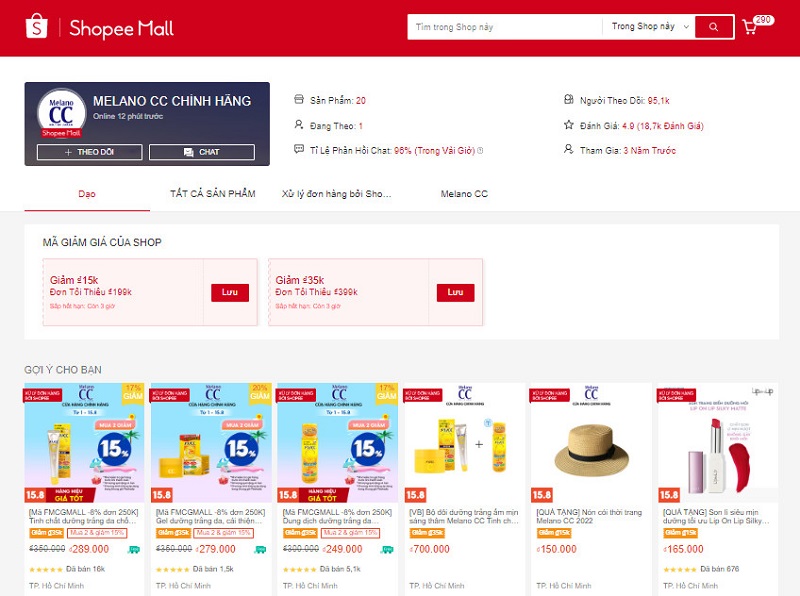Open the Lip On Lip lipstick product thumbnail
This screenshot has width=800, height=596.
point(717,443)
